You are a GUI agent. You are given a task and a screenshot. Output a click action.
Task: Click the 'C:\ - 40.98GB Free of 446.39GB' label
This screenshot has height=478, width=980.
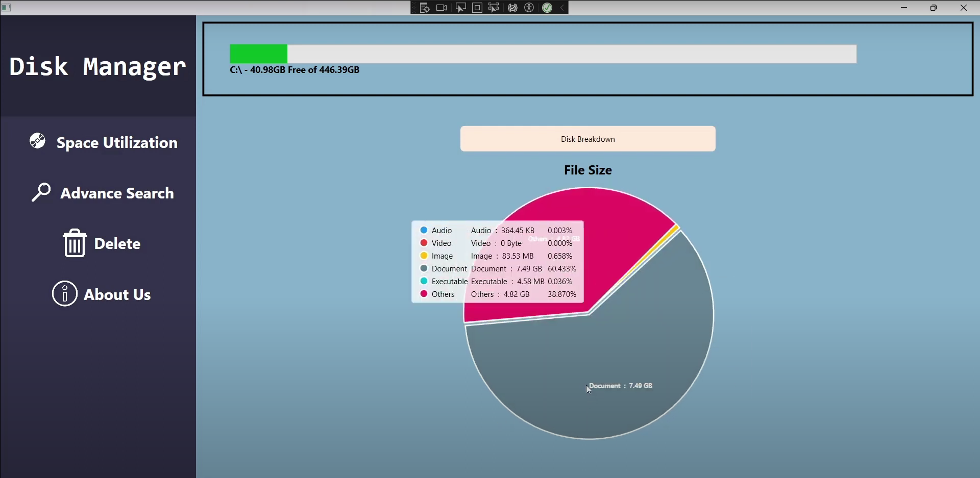point(295,70)
